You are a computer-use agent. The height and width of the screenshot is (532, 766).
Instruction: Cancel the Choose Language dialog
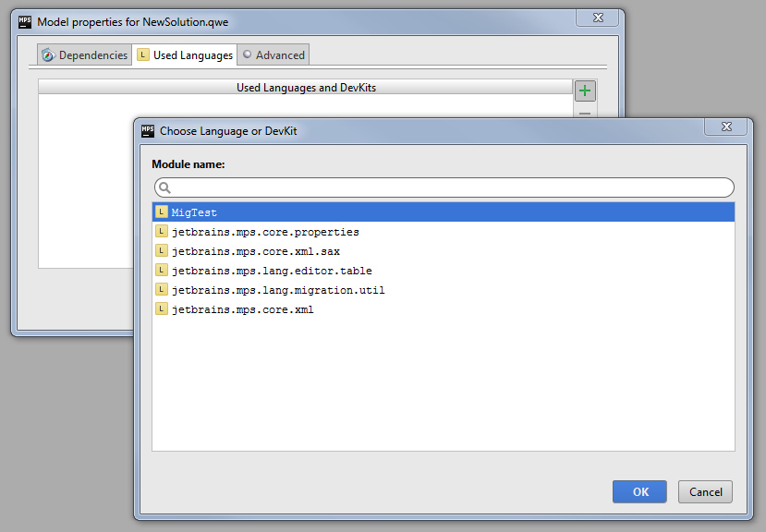(705, 492)
